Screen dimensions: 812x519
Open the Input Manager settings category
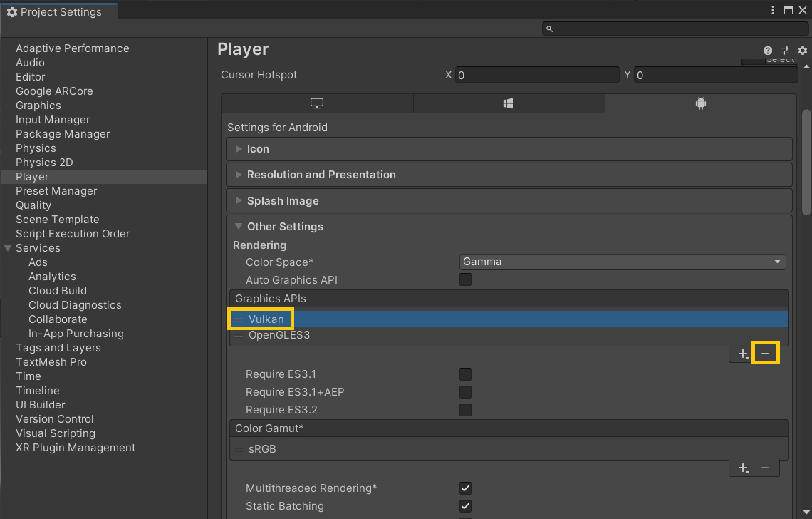tap(53, 120)
